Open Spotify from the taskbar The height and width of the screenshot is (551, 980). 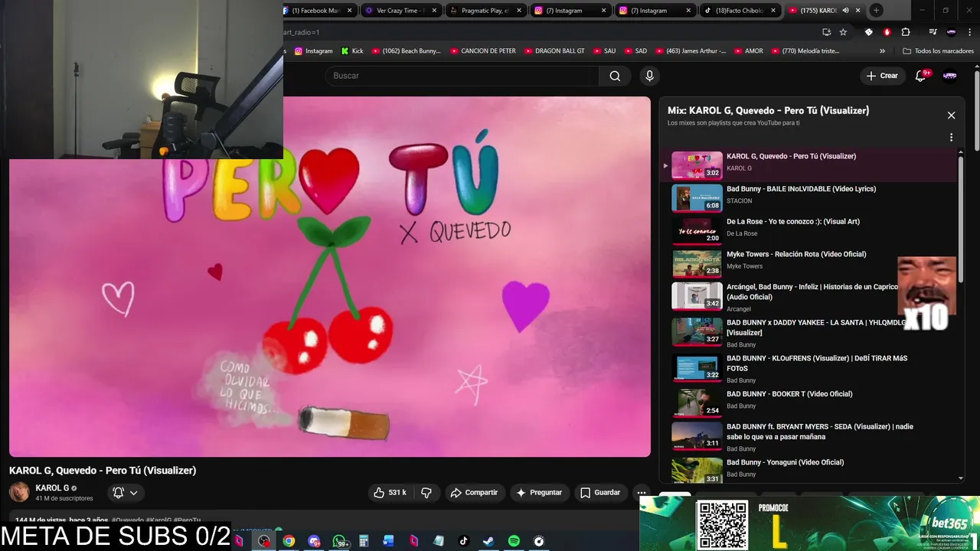coord(514,541)
